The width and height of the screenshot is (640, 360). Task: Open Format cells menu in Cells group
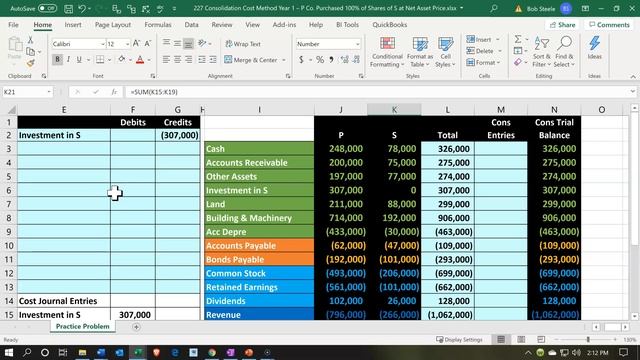484,62
